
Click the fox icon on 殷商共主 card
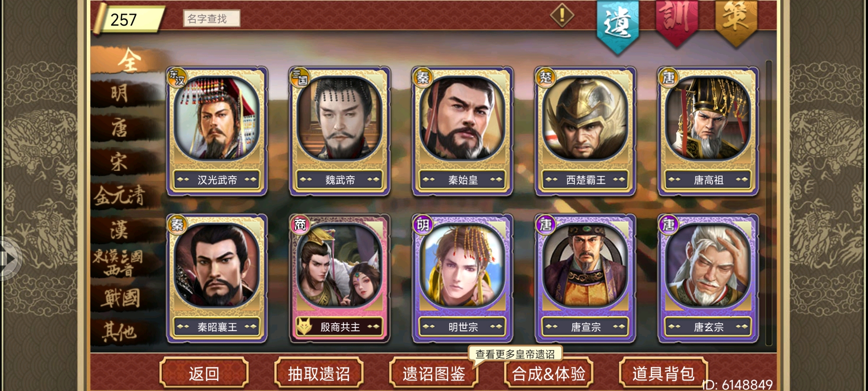click(304, 327)
